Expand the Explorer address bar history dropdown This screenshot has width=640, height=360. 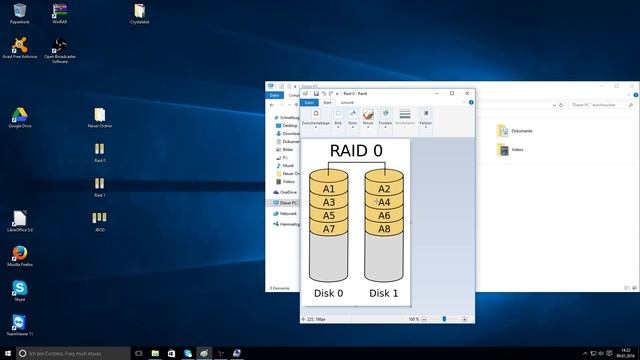click(554, 105)
